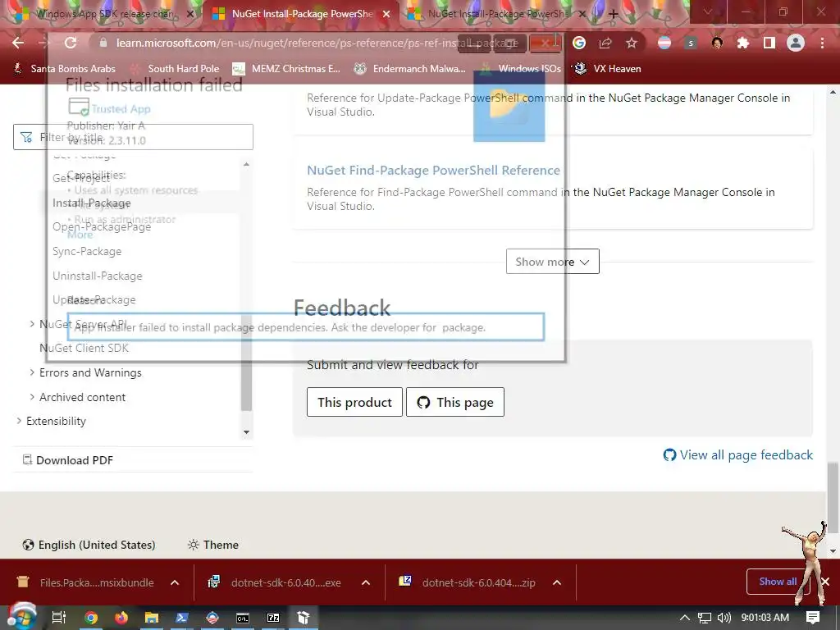Expand the Show more dropdown button
Image resolution: width=840 pixels, height=630 pixels.
point(552,262)
